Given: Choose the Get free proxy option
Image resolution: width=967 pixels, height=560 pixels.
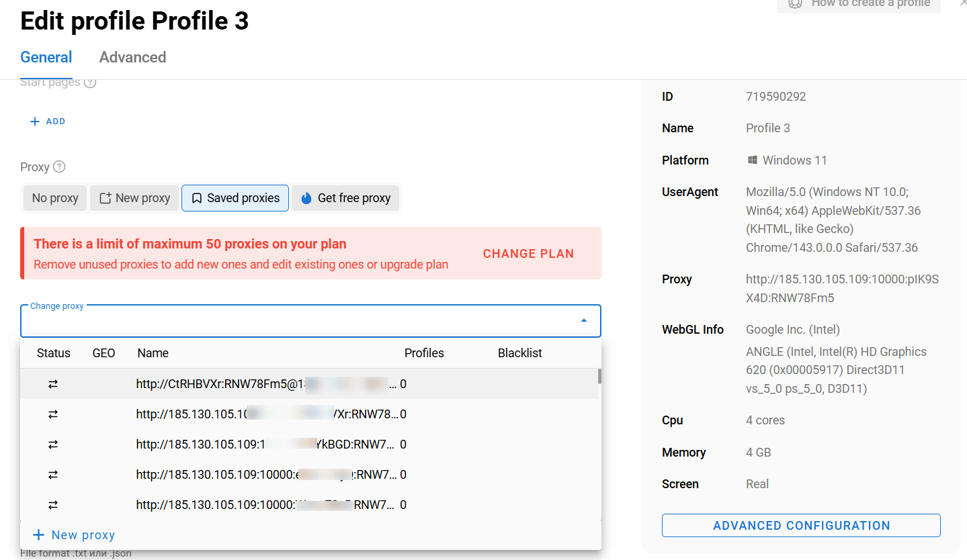Looking at the screenshot, I should (x=346, y=198).
